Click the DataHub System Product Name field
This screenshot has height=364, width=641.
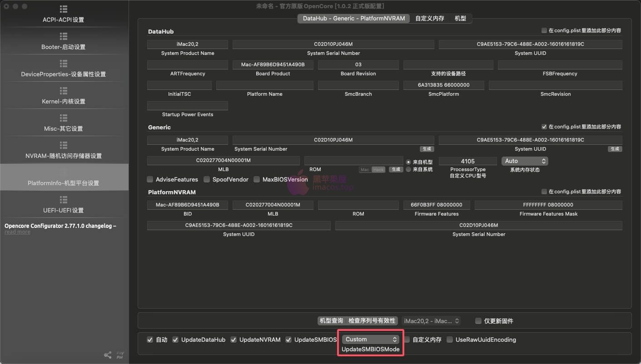(x=188, y=44)
